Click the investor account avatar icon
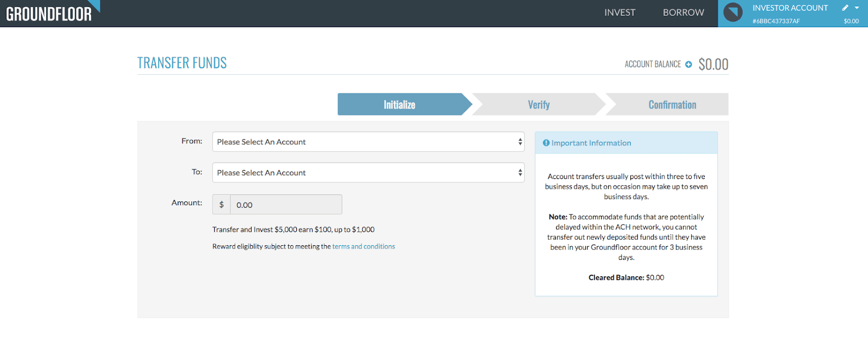The width and height of the screenshot is (868, 350). (733, 12)
